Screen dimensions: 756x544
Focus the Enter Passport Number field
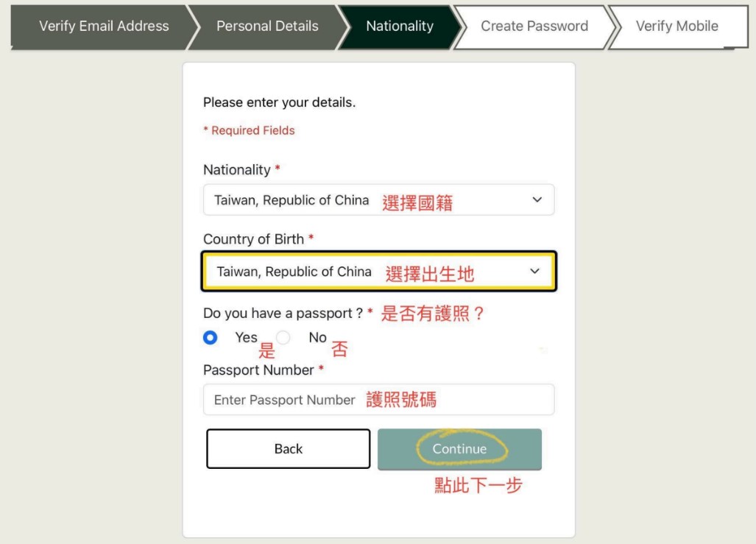tap(379, 399)
